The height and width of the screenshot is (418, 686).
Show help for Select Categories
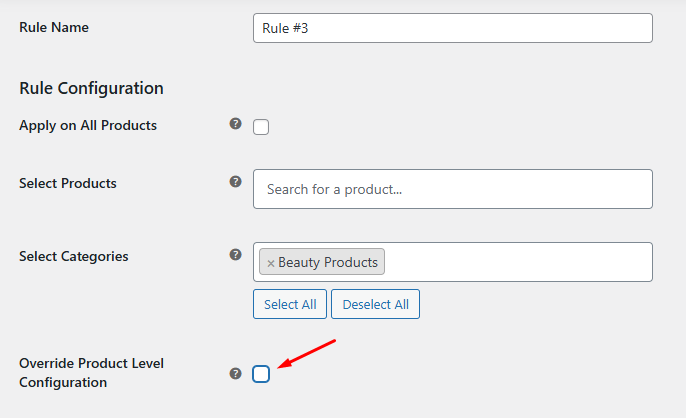236,255
